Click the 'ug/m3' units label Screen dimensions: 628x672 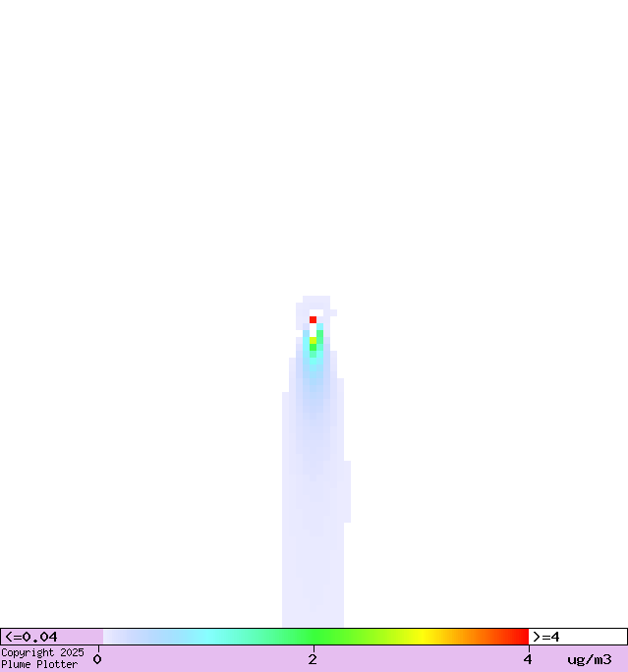pos(590,659)
